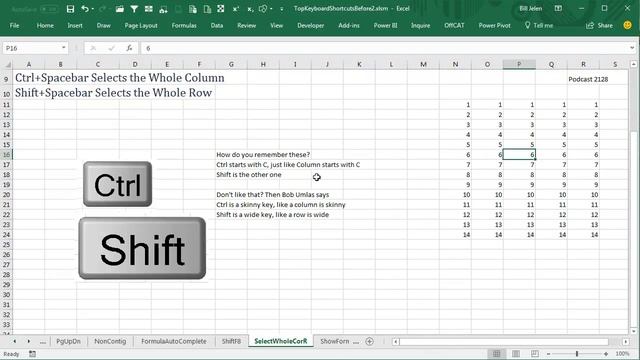Switch to Page Break Preview icon
The image size is (640, 360).
(x=535, y=354)
